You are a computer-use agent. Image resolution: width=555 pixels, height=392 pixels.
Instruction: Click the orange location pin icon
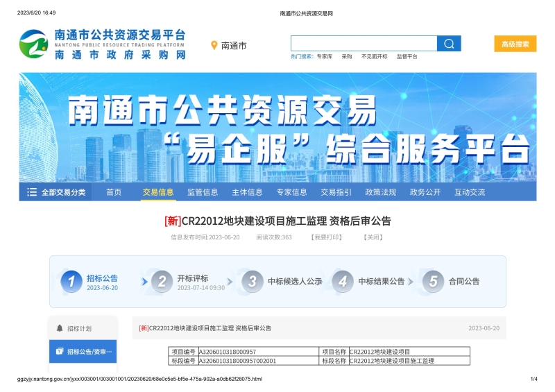[214, 45]
